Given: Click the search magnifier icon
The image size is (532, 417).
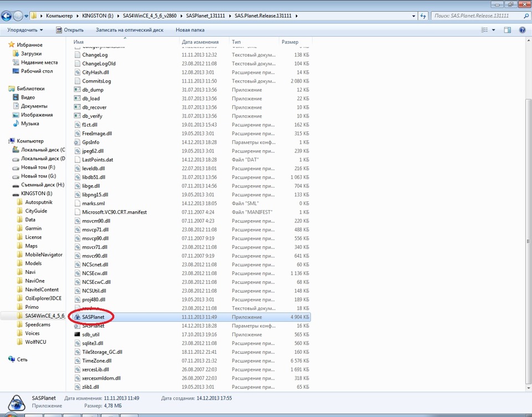Looking at the screenshot, I should pos(526,16).
